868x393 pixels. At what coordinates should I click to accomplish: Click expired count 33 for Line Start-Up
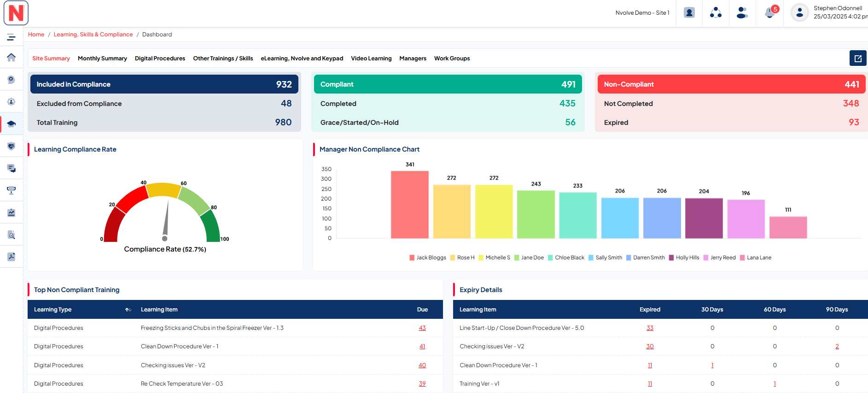point(650,328)
